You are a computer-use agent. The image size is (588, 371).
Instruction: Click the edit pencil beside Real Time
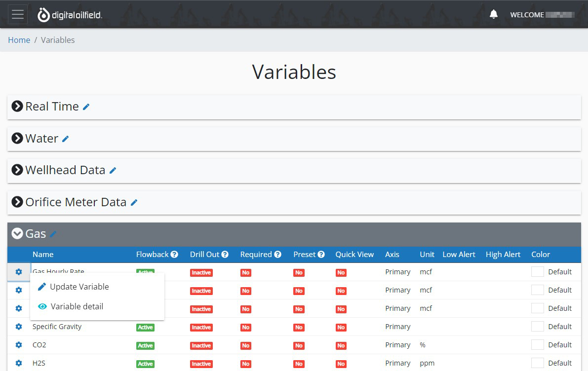click(86, 106)
